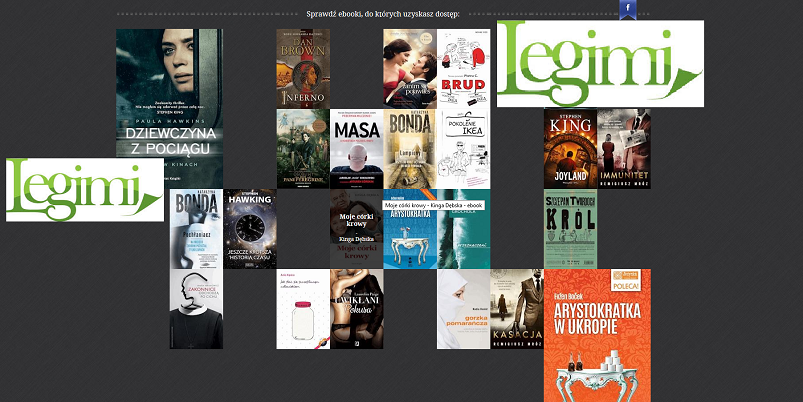Select the orange Arystokratka w ukropie cover

tap(597, 335)
